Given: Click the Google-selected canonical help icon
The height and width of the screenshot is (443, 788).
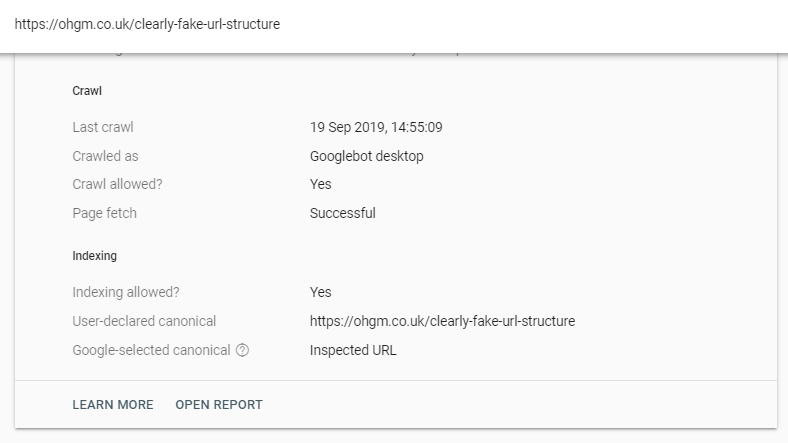Looking at the screenshot, I should [x=242, y=350].
